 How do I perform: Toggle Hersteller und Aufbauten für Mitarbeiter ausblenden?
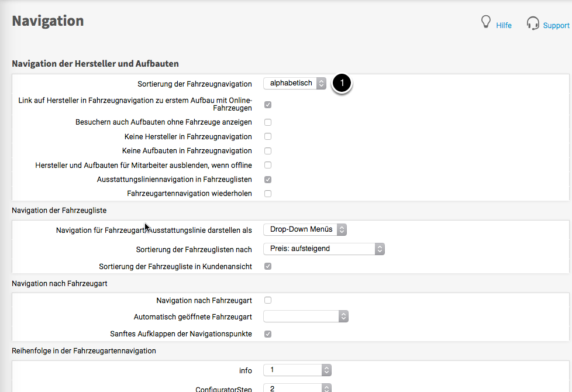pyautogui.click(x=268, y=165)
